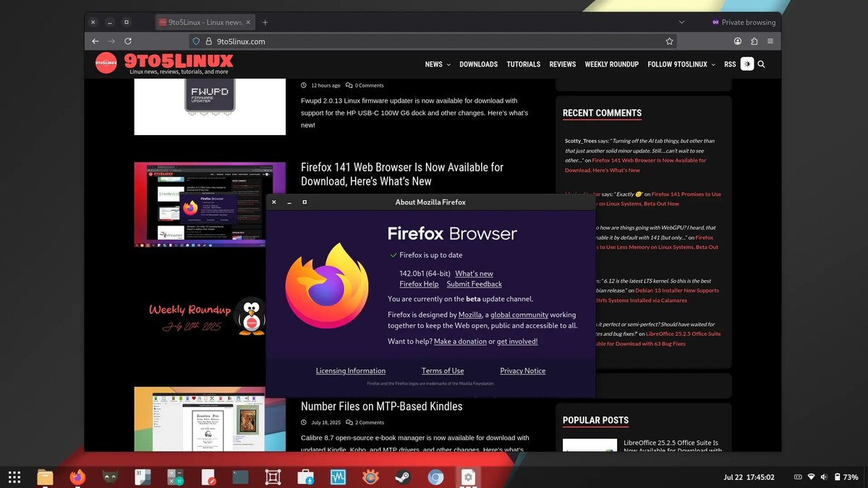Screen dimensions: 868x488
Task: Launch GIMP from the taskbar
Action: 110,477
